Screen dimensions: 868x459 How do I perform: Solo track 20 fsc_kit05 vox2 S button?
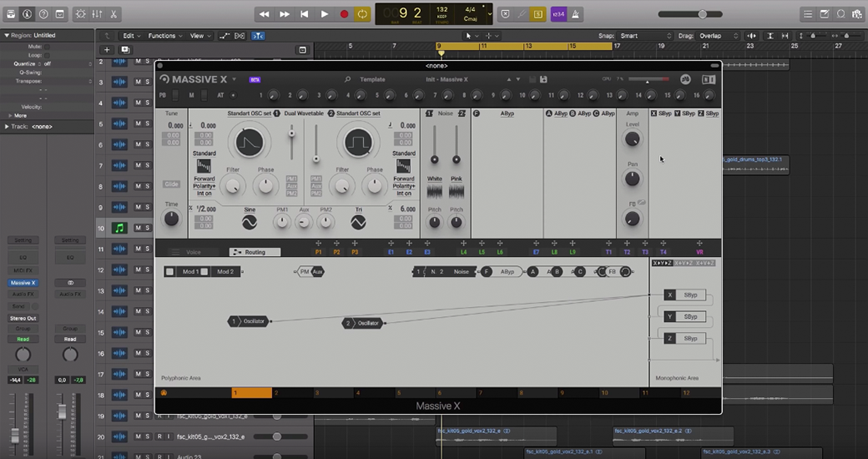(x=147, y=436)
